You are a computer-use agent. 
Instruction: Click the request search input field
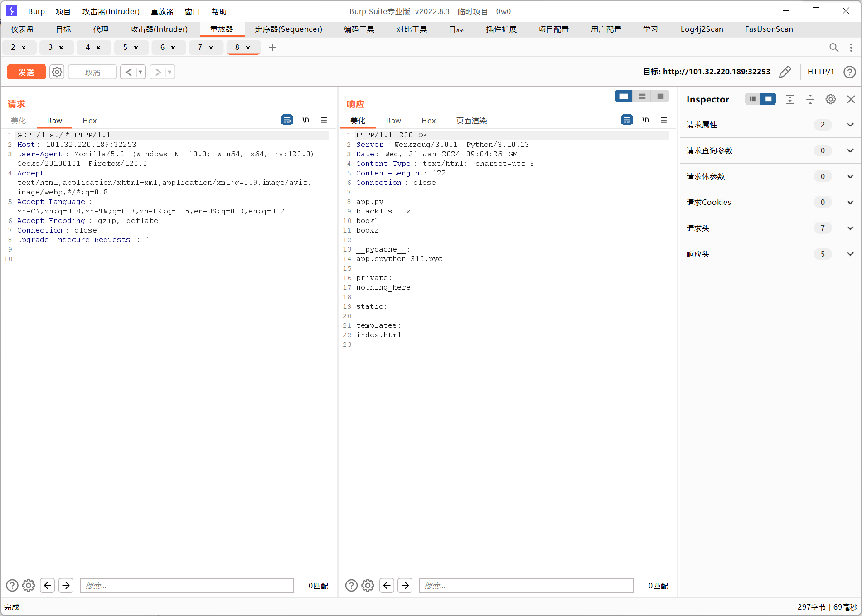click(x=187, y=586)
